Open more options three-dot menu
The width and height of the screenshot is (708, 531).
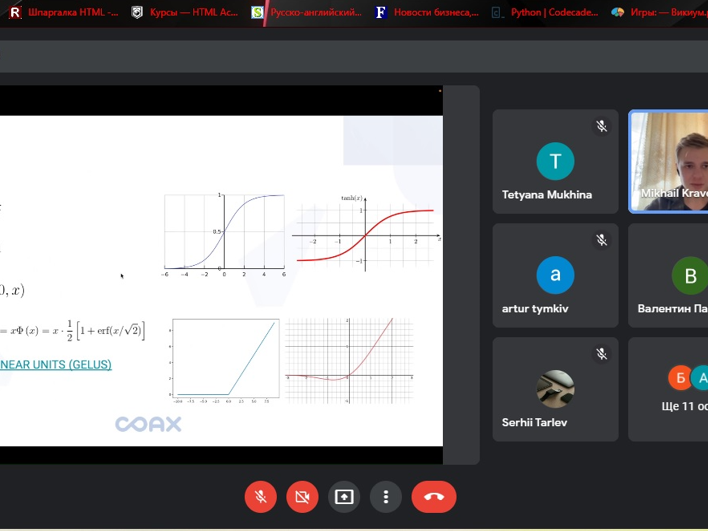(386, 497)
